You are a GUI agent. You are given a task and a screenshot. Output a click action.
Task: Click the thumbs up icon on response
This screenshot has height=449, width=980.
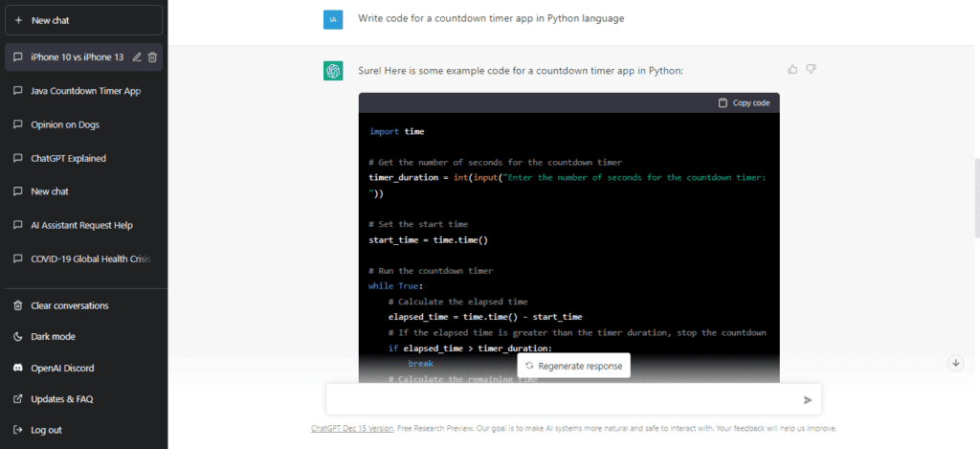coord(792,69)
